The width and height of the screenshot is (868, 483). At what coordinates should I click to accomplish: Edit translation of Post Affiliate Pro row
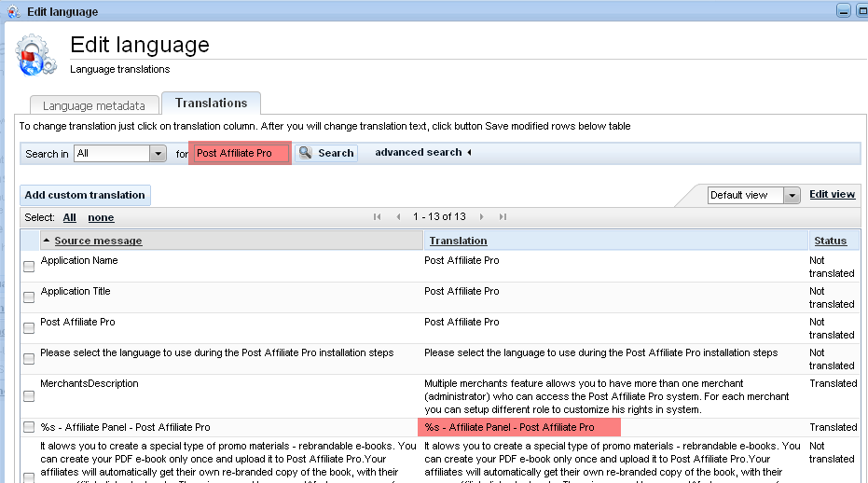coord(462,322)
